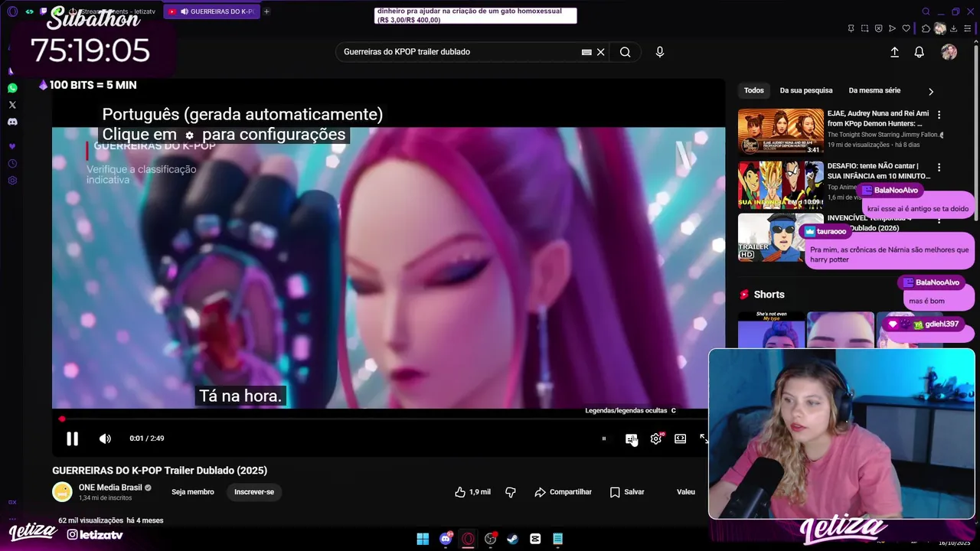Screen dimensions: 980x551
Task: Select the 'Todos' filter chip
Action: coord(754,90)
